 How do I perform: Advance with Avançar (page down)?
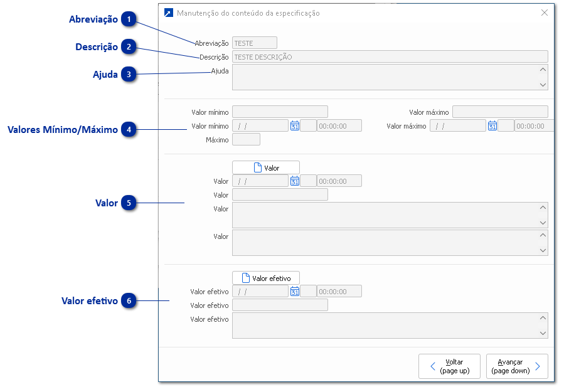click(517, 366)
